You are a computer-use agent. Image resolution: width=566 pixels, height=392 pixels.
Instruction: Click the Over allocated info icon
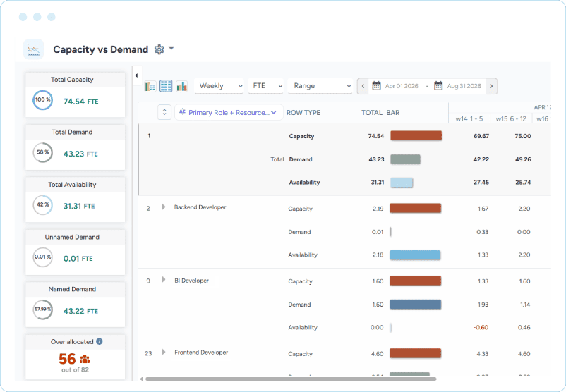pyautogui.click(x=100, y=341)
